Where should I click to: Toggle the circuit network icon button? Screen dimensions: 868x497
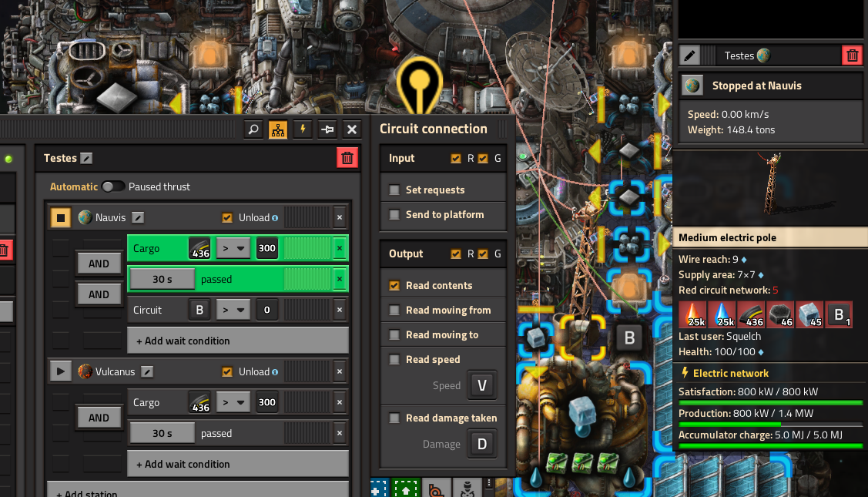click(x=278, y=129)
